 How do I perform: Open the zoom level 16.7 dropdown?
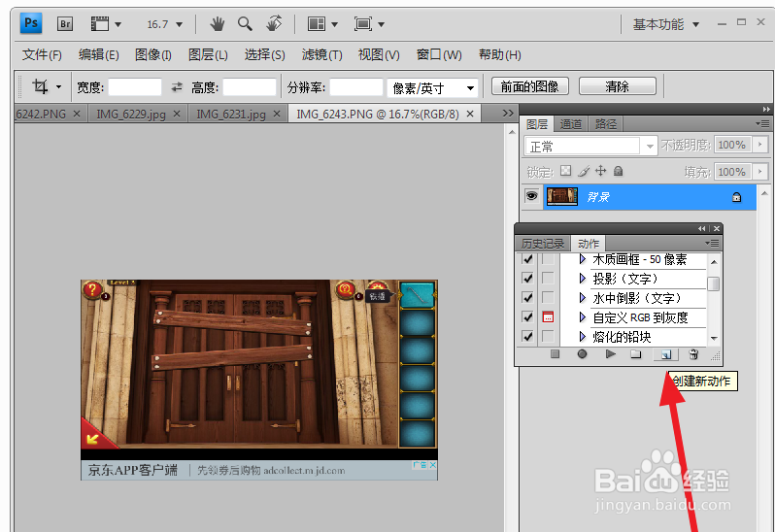point(179,24)
